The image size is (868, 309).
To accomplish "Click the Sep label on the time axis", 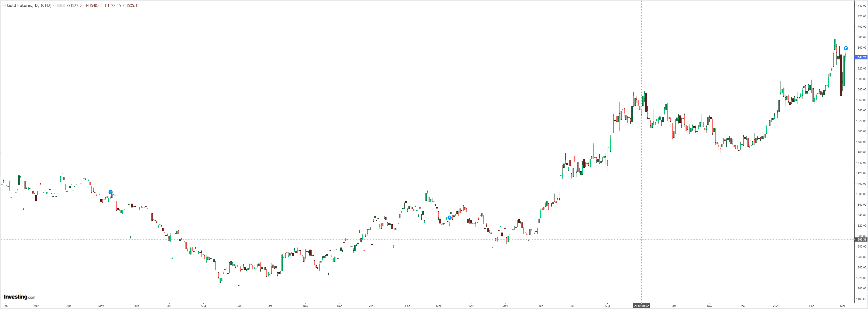I will 239,306.
